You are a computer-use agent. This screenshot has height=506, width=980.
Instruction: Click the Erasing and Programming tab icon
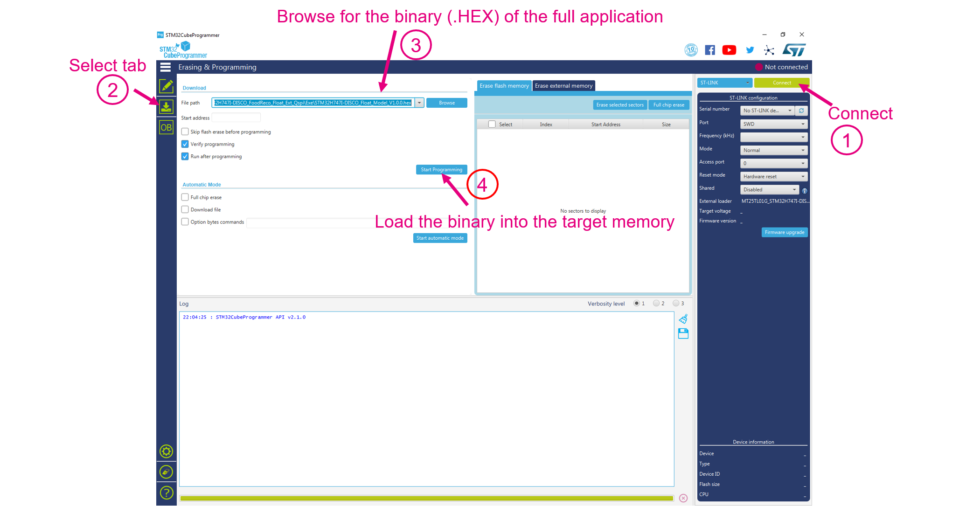tap(165, 106)
